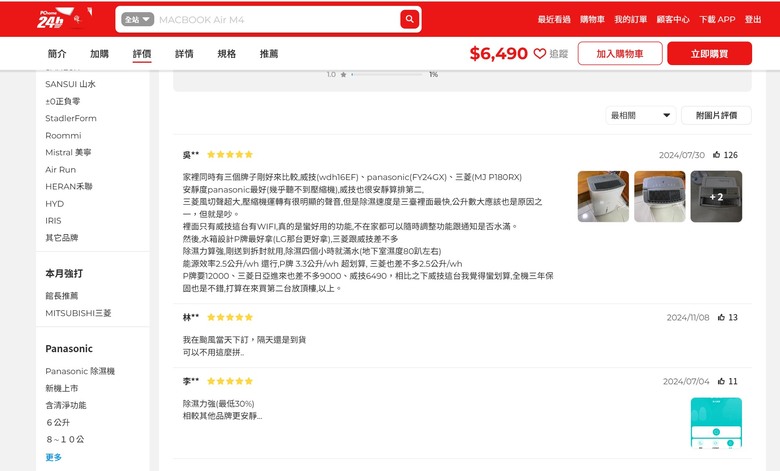Open first dehumidifier photo in 吳** review
The width and height of the screenshot is (780, 471).
point(603,196)
